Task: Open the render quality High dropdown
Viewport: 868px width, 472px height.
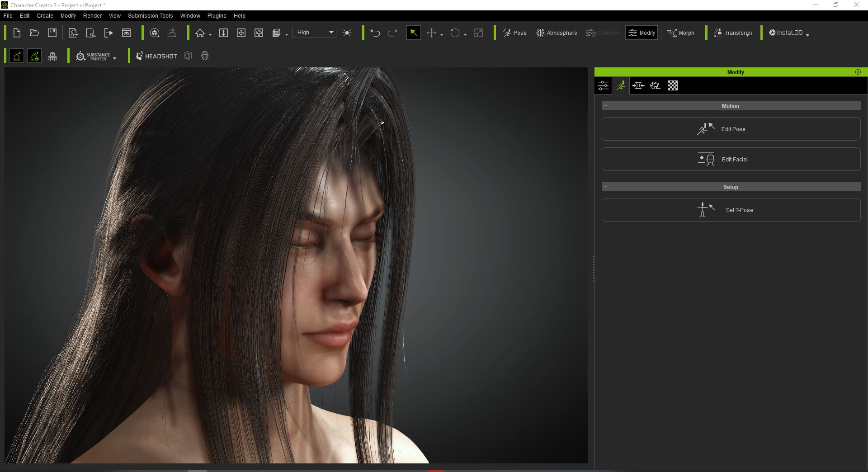Action: (x=314, y=33)
